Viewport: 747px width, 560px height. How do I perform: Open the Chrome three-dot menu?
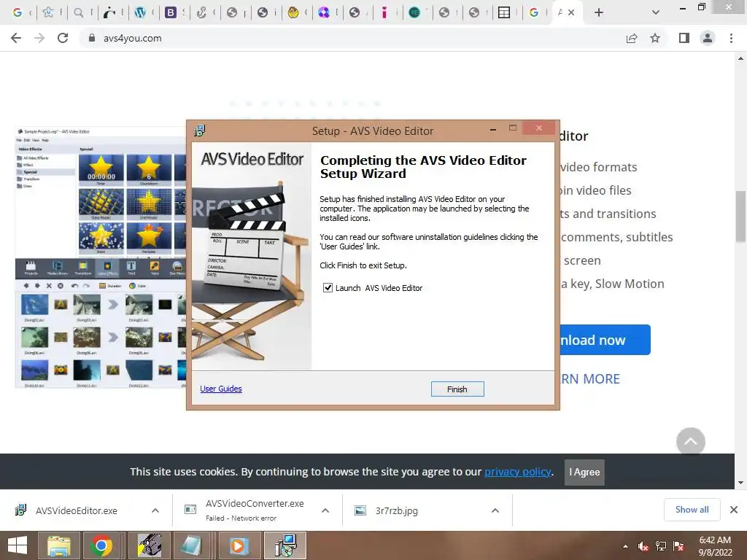pos(731,38)
